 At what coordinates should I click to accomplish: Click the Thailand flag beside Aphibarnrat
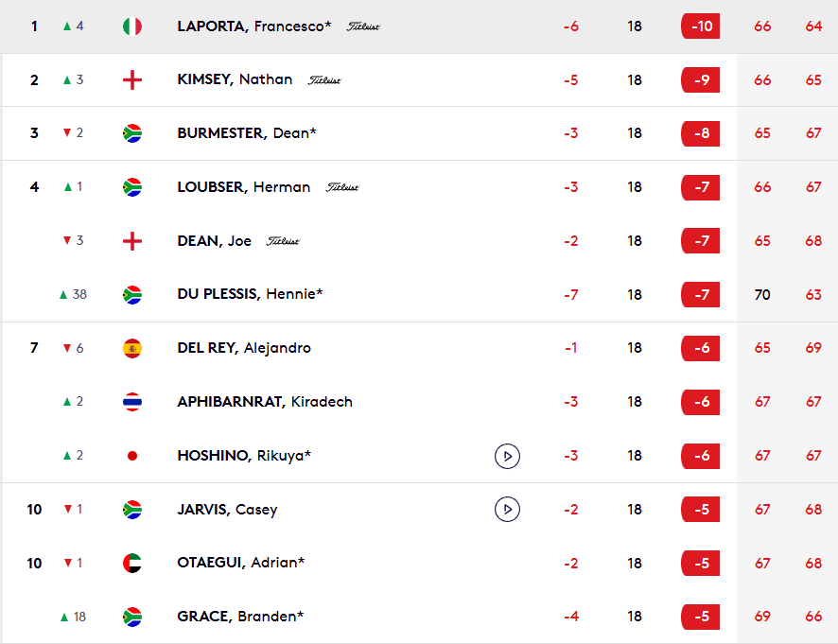pos(132,402)
